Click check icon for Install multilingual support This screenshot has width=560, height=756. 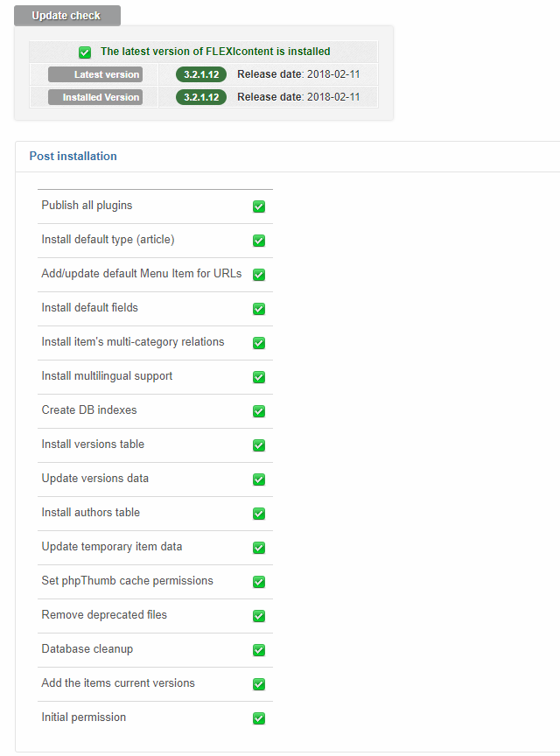tap(259, 377)
